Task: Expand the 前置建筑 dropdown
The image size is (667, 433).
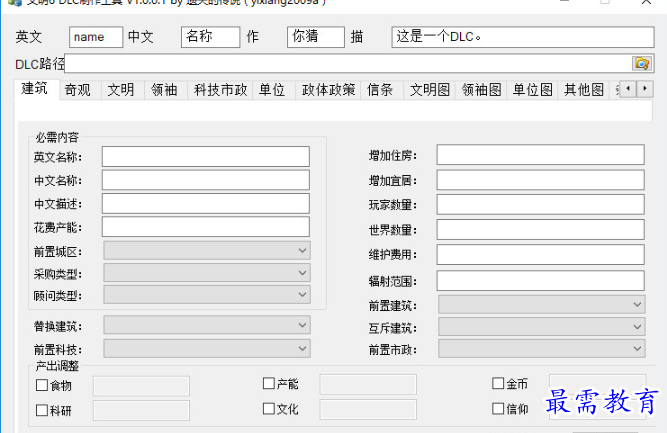Action: pyautogui.click(x=542, y=305)
